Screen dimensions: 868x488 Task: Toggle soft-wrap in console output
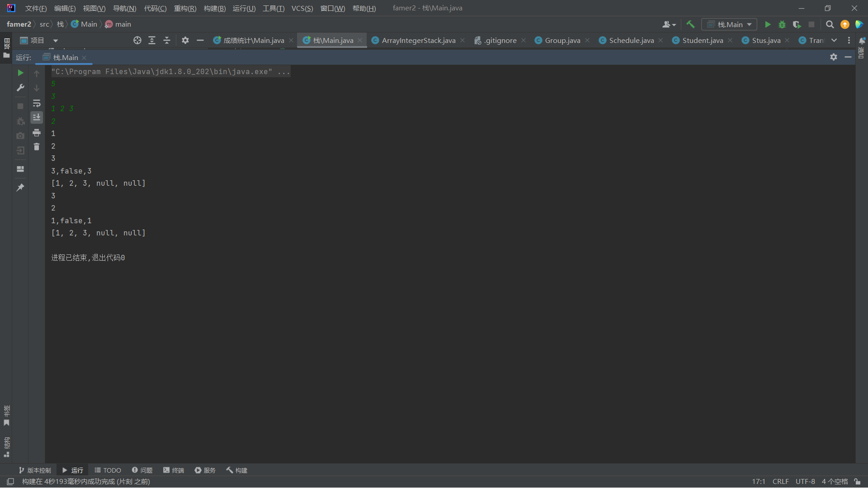(x=37, y=103)
